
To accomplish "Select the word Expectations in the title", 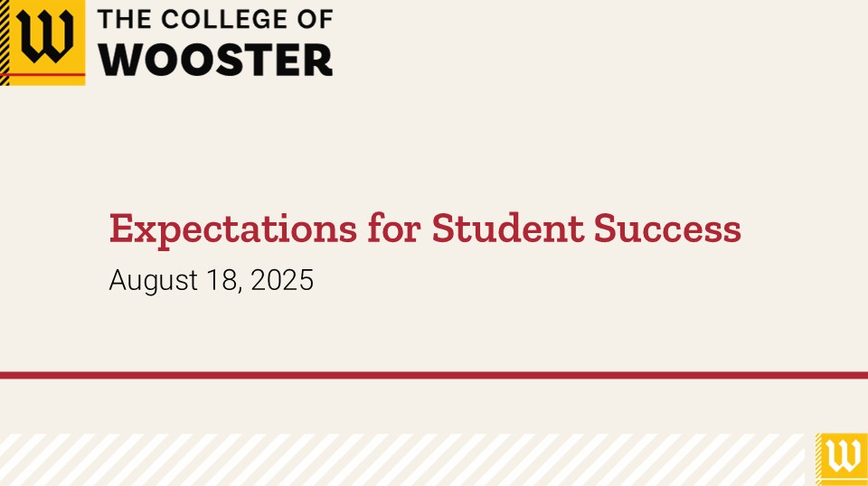I will tap(233, 229).
